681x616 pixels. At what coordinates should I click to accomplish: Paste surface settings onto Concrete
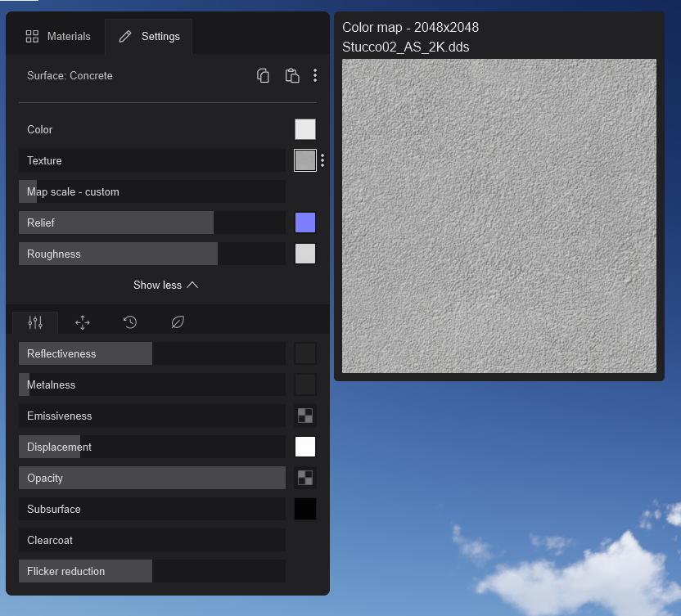(292, 75)
